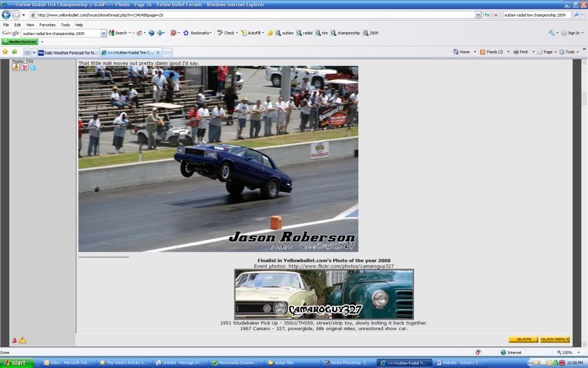The height and width of the screenshot is (368, 588).
Task: Open the Windows Start button
Action: pyautogui.click(x=17, y=363)
